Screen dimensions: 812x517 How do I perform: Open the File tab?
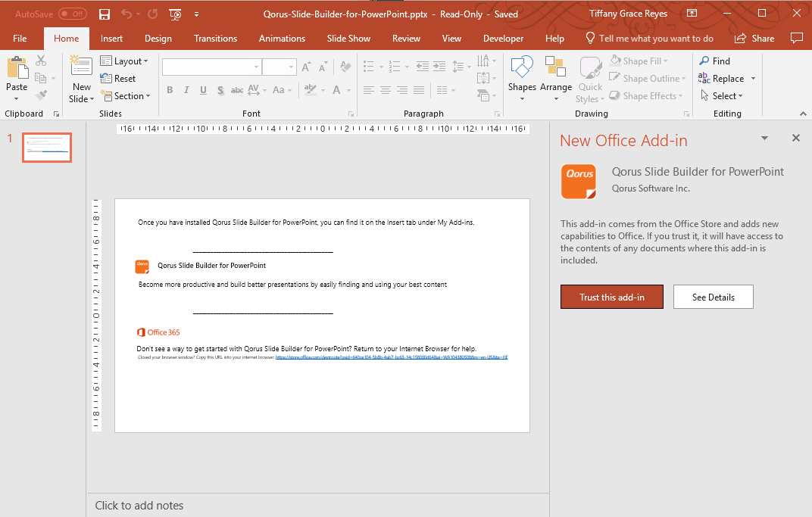pyautogui.click(x=20, y=39)
